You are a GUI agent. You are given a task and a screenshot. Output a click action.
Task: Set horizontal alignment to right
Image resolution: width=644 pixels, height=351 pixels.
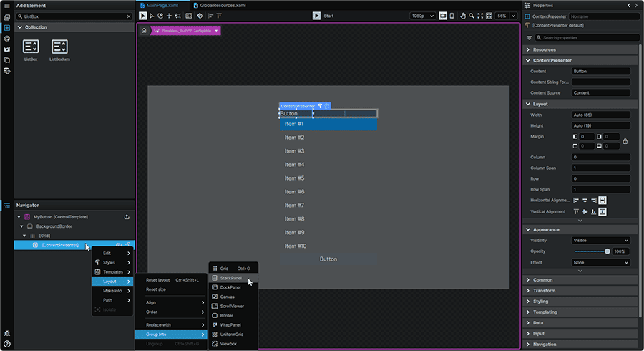(x=593, y=200)
